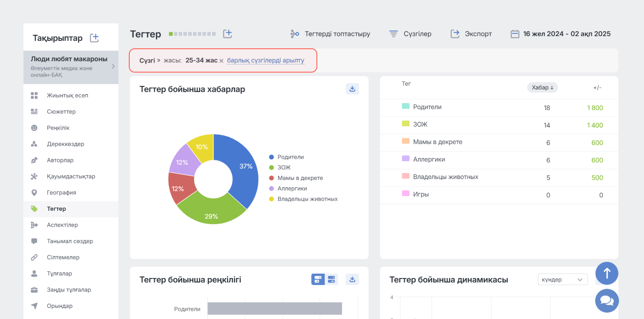Click the Игры color swatch in table
Screen dimensions: 644x319
pyautogui.click(x=405, y=193)
